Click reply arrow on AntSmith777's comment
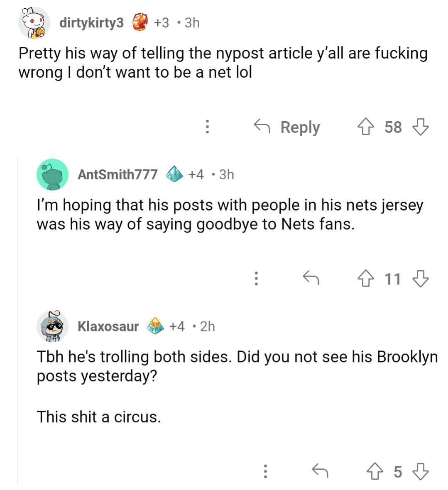 tap(311, 278)
